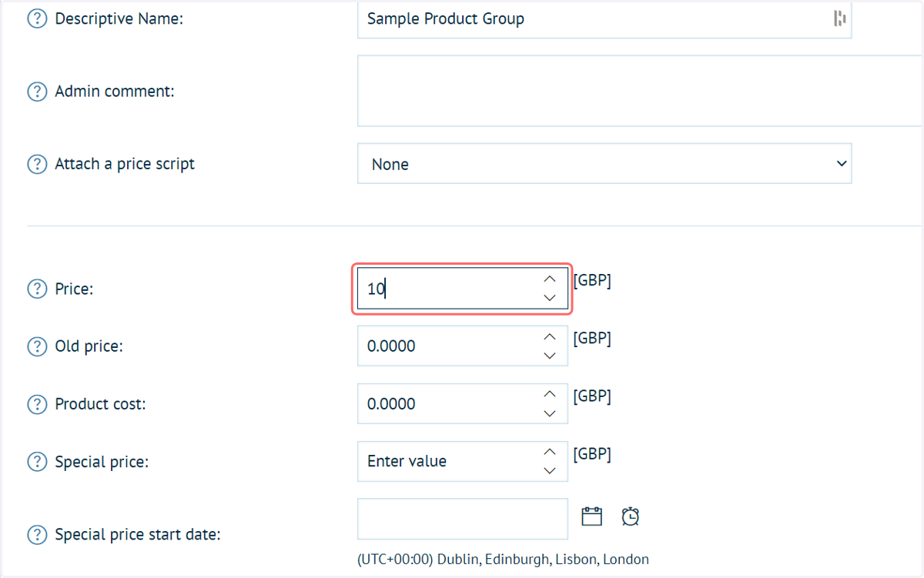The image size is (924, 578).
Task: Open help for Descriptive Name
Action: click(37, 18)
